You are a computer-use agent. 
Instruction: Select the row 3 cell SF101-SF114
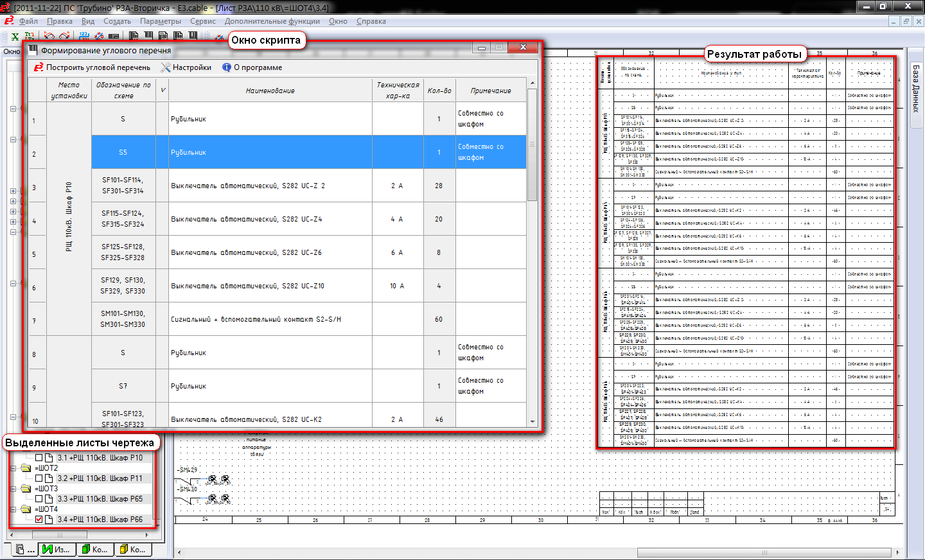pos(123,186)
